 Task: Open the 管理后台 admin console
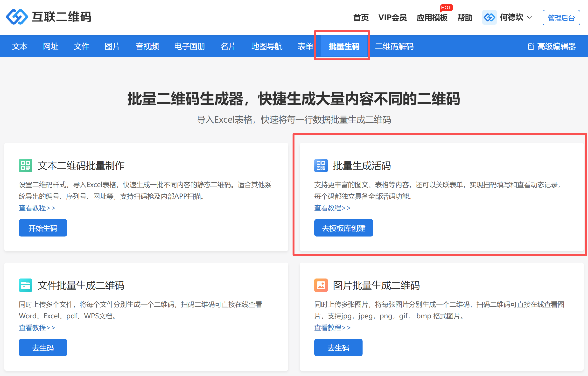561,18
